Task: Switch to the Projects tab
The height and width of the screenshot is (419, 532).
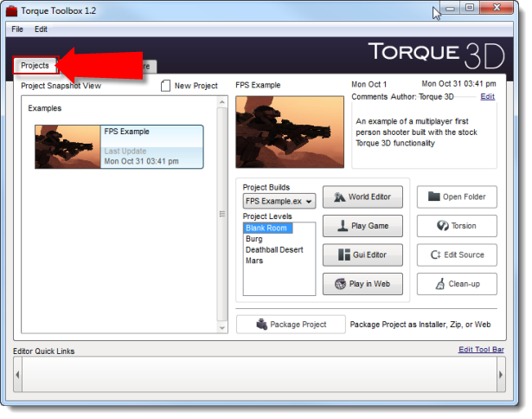Action: coord(35,65)
